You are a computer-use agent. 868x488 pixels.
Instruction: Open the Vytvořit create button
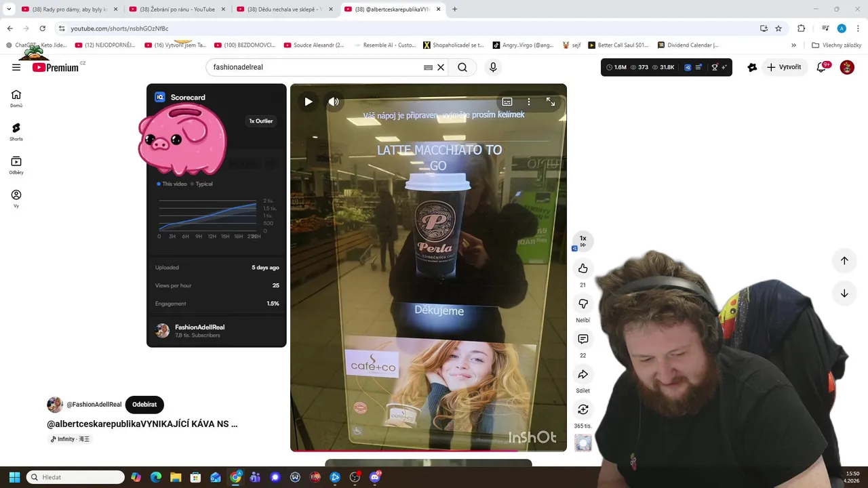point(784,67)
